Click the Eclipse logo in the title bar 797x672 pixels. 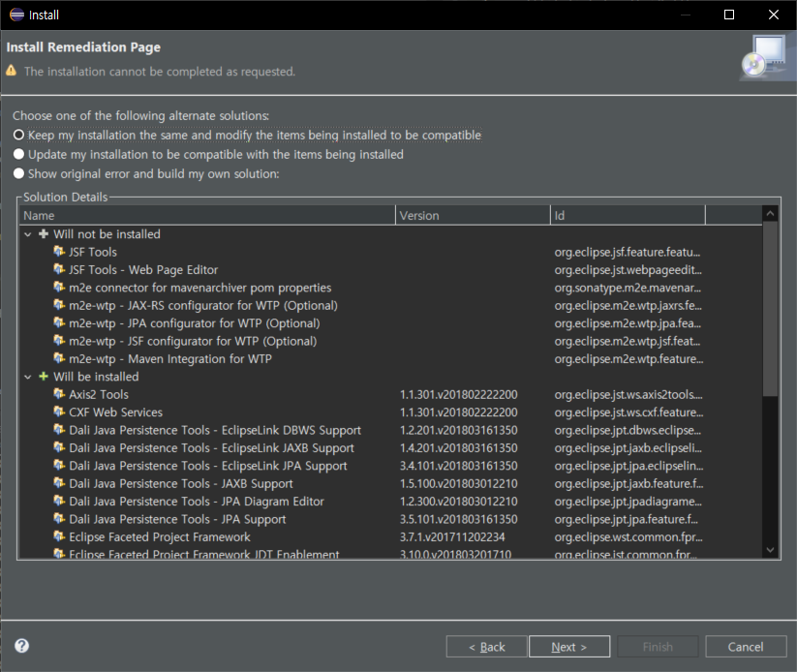[16, 15]
